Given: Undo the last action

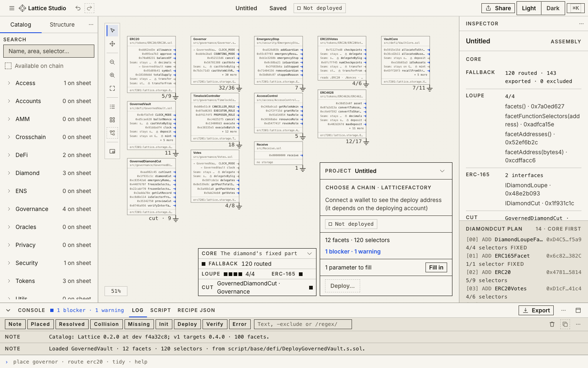Looking at the screenshot, I should [x=78, y=8].
